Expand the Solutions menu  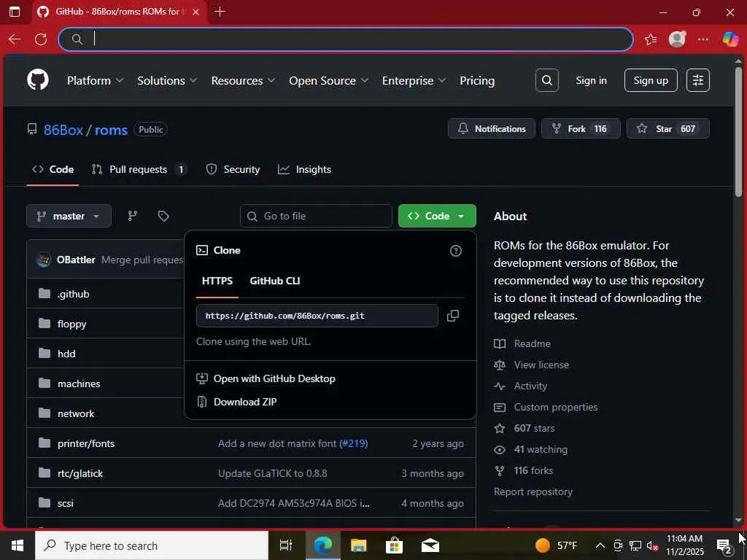tap(167, 80)
